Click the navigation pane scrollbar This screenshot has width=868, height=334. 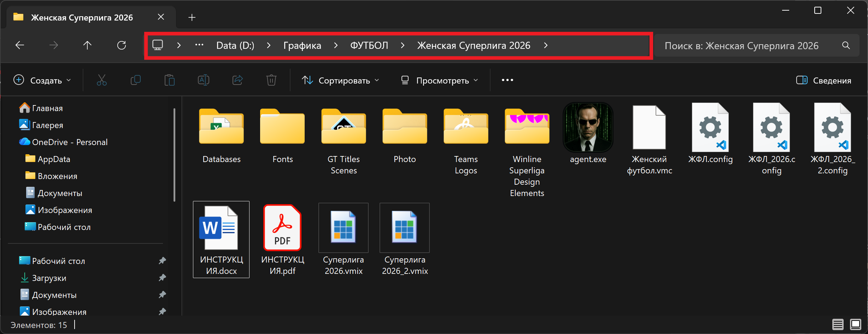tap(174, 155)
